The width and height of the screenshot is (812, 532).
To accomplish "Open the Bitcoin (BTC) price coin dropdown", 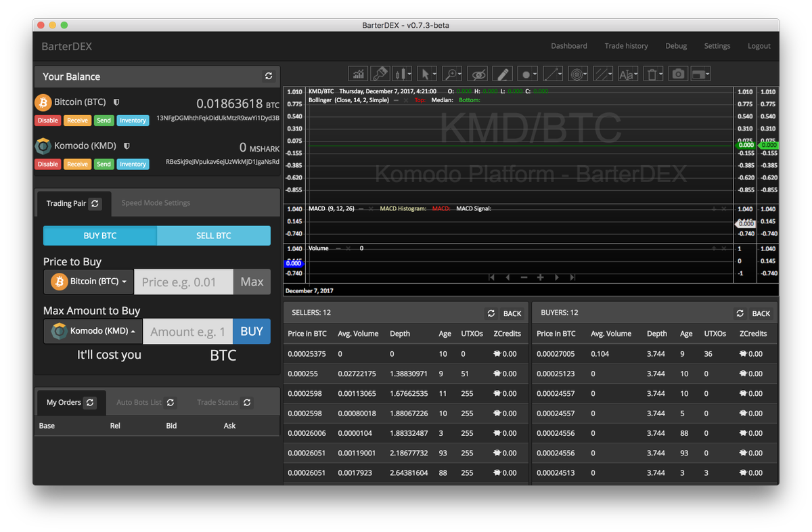I will tap(89, 282).
